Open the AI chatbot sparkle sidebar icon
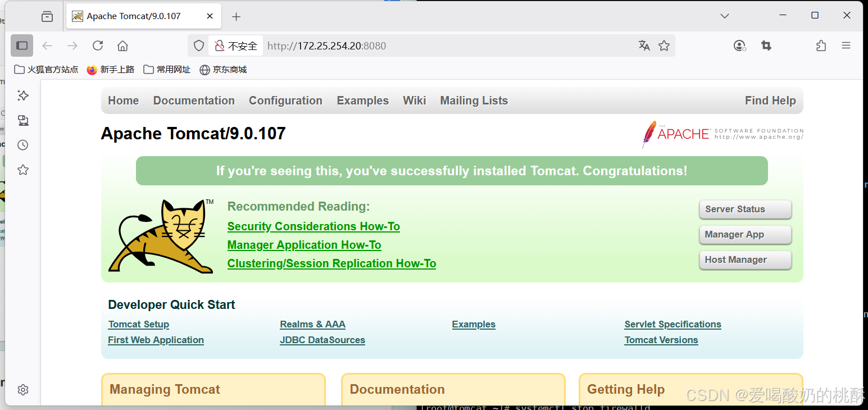The image size is (868, 410). [x=23, y=95]
